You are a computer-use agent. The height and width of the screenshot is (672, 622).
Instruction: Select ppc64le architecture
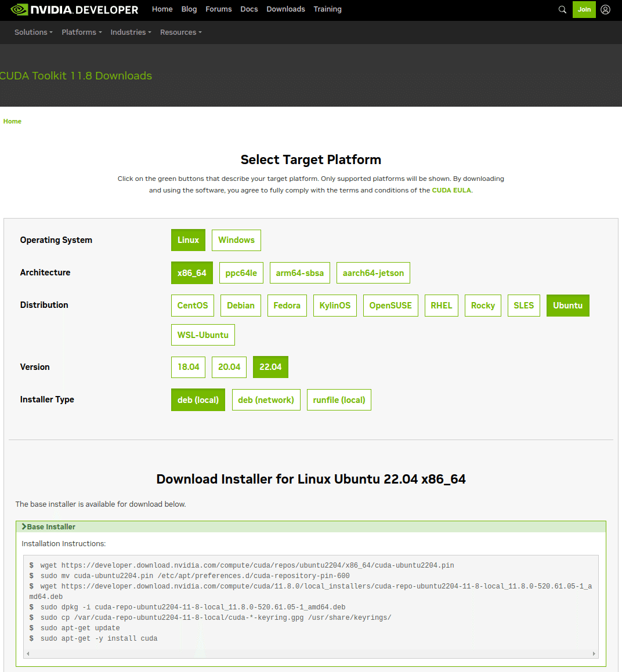(241, 273)
